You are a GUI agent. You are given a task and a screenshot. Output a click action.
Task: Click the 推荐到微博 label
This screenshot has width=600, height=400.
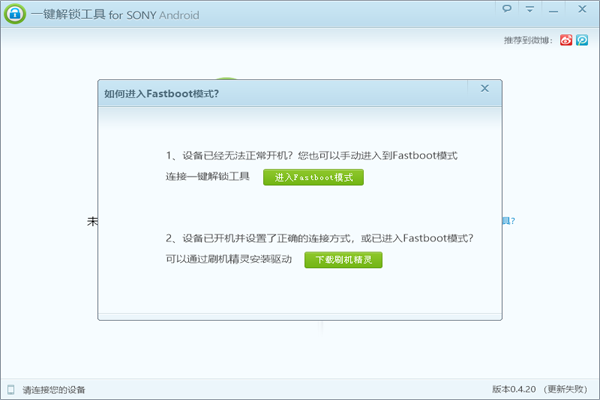(530, 41)
